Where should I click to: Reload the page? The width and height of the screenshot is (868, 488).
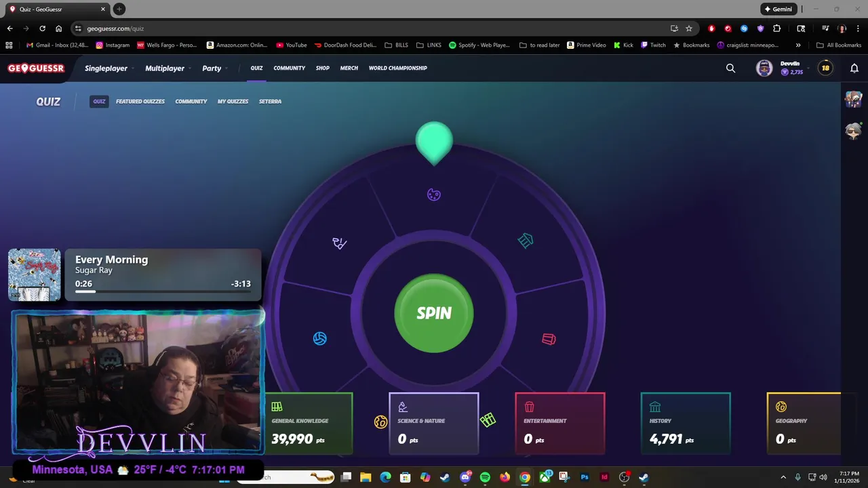point(42,28)
